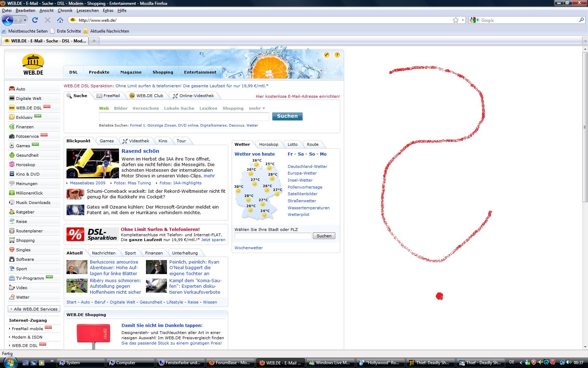The image size is (588, 368).
Task: Switch to ForumBase taskbar window
Action: pyautogui.click(x=231, y=363)
